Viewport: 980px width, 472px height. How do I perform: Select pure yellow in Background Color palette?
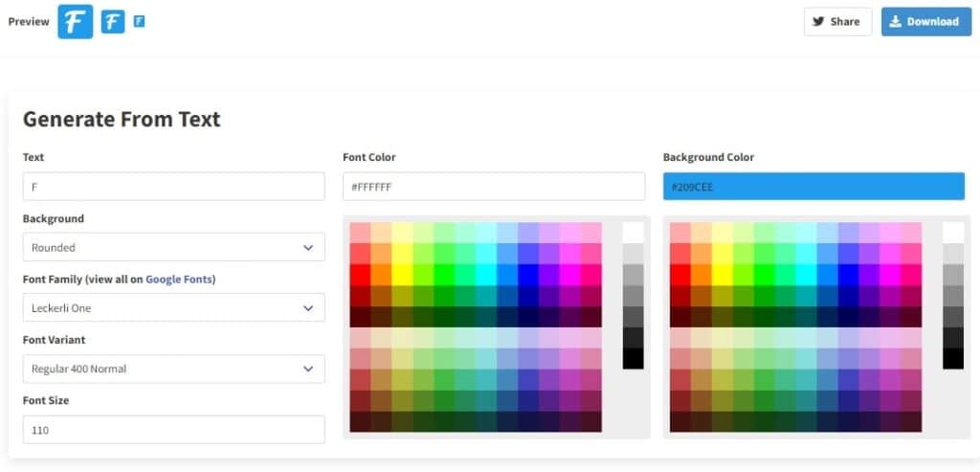coord(723,274)
